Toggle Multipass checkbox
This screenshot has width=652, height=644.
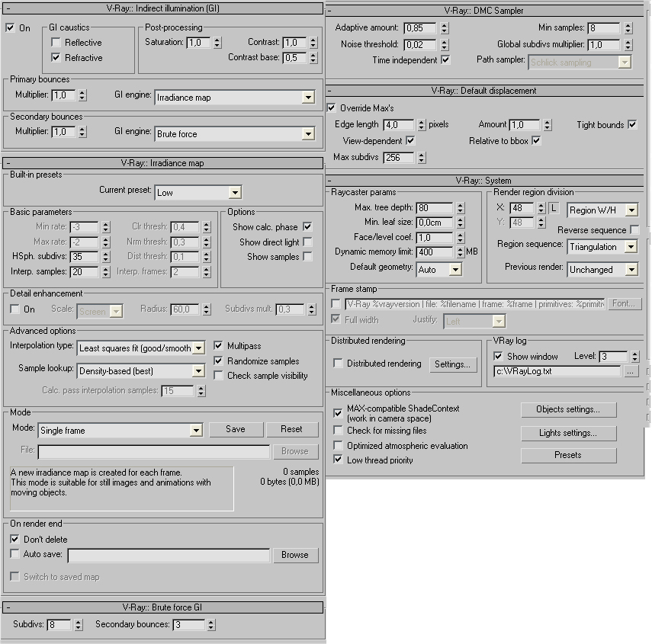pyautogui.click(x=218, y=346)
